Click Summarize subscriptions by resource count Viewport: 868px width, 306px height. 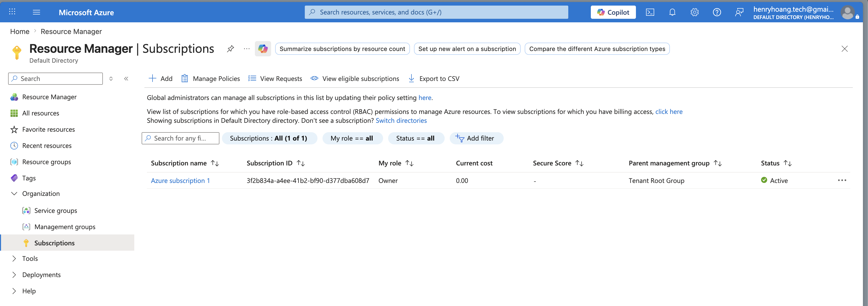[x=342, y=48]
